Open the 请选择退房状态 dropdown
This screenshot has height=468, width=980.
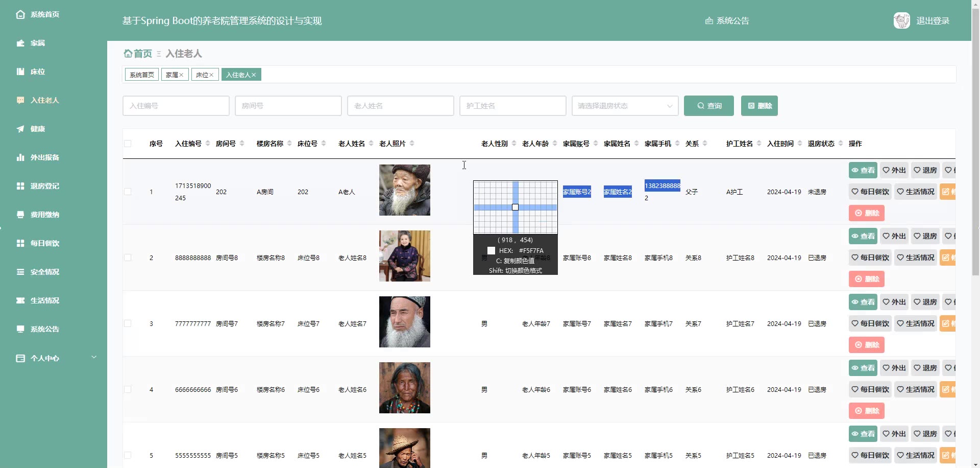[x=625, y=106]
